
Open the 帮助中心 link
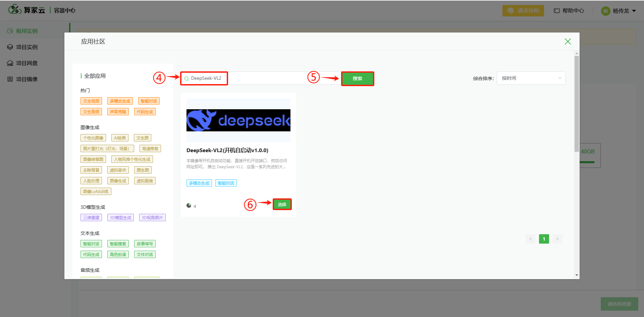tap(569, 11)
